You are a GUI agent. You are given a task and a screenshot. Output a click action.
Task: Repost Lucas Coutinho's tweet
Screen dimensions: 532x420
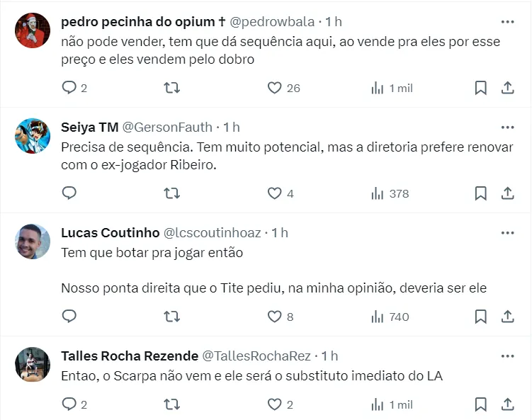tap(171, 317)
